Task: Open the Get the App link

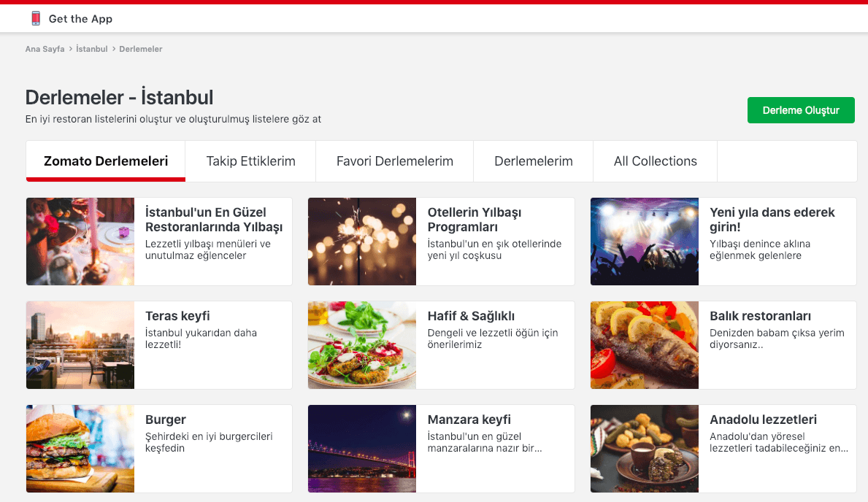Action: 80,19
